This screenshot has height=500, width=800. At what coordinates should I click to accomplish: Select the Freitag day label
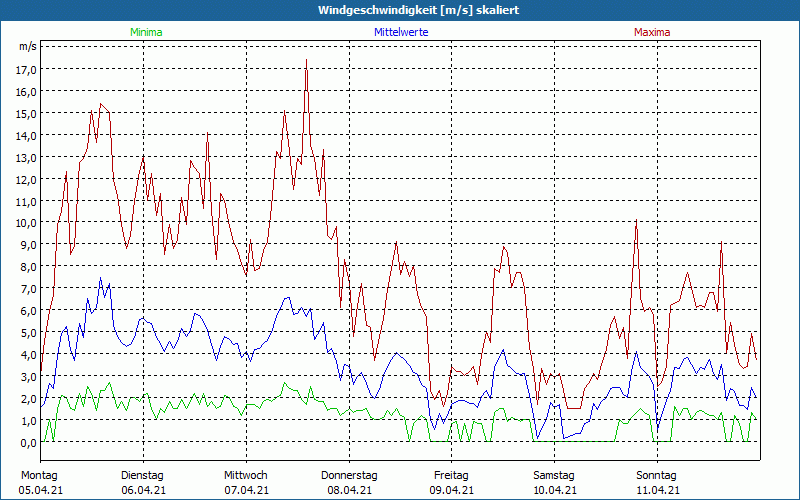click(451, 475)
